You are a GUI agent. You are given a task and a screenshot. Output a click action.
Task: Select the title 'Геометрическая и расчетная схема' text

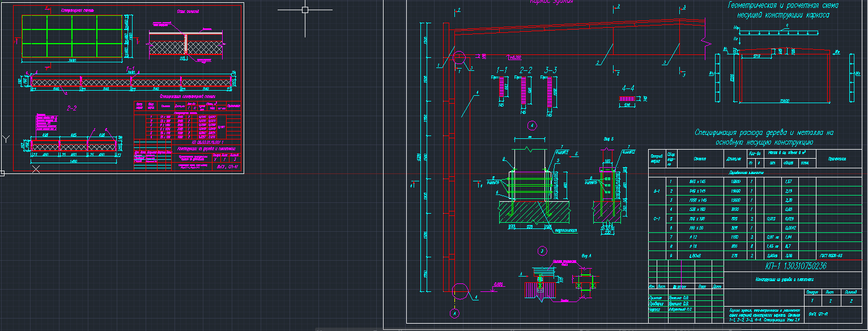tap(782, 6)
